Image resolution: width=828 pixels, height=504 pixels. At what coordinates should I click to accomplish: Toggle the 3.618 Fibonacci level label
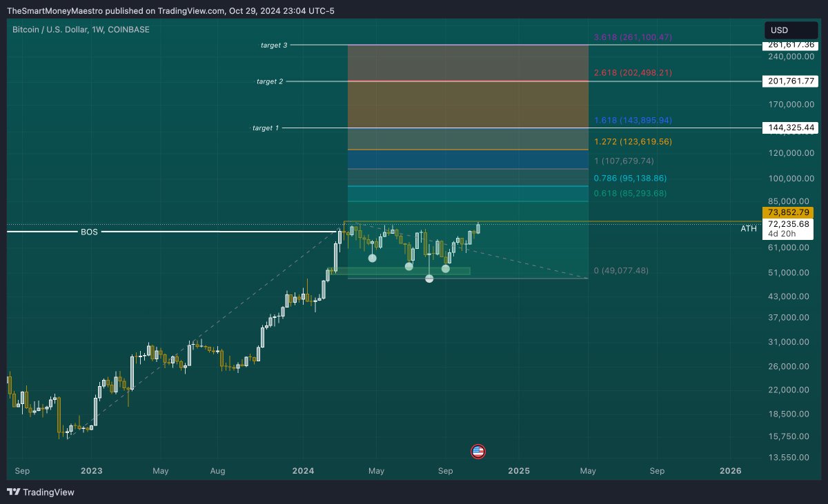[631, 37]
